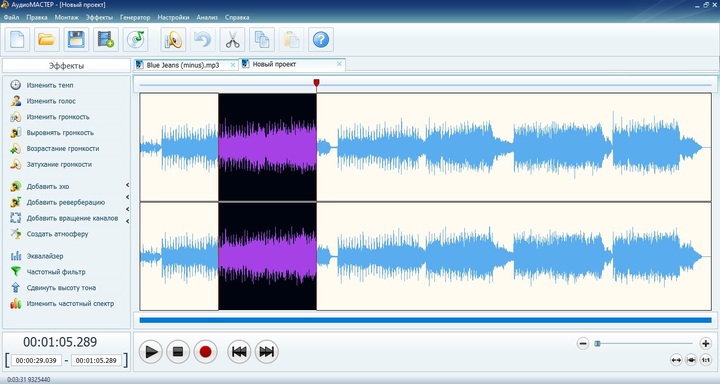Open the Эффекты menu in the menu bar
Screen dimensions: 720x384
99,17
